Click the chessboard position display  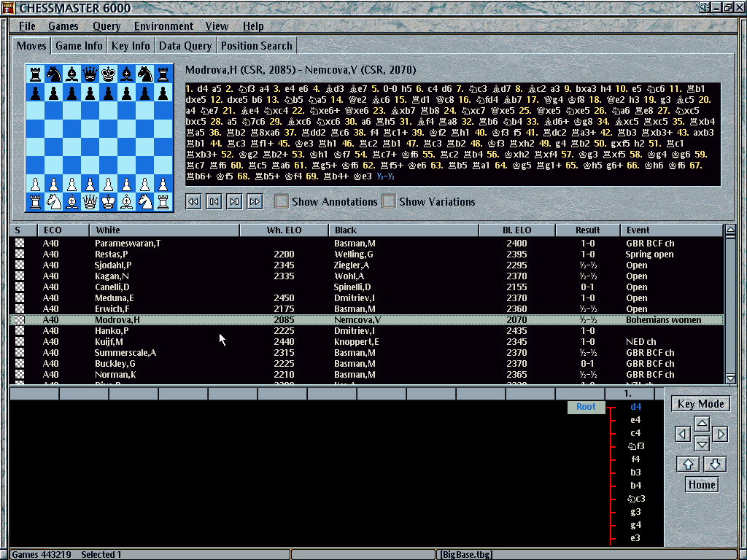[99, 138]
